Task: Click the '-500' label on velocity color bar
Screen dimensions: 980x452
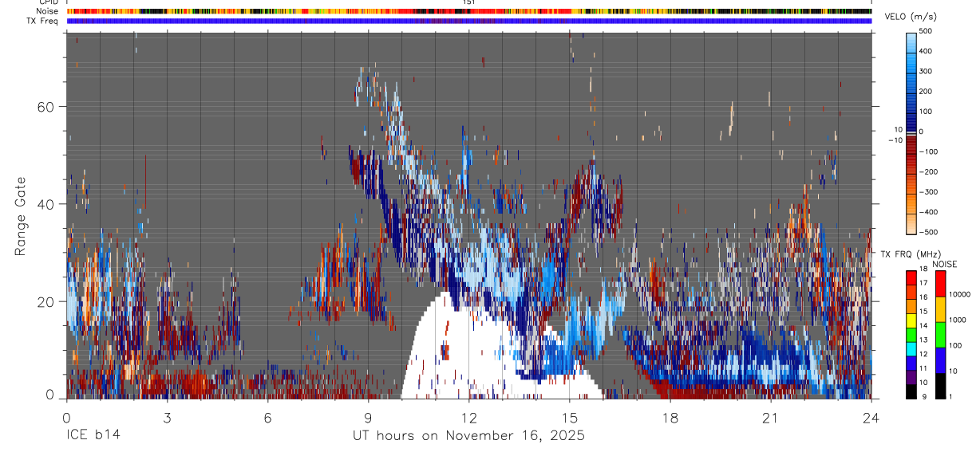Action: click(928, 232)
